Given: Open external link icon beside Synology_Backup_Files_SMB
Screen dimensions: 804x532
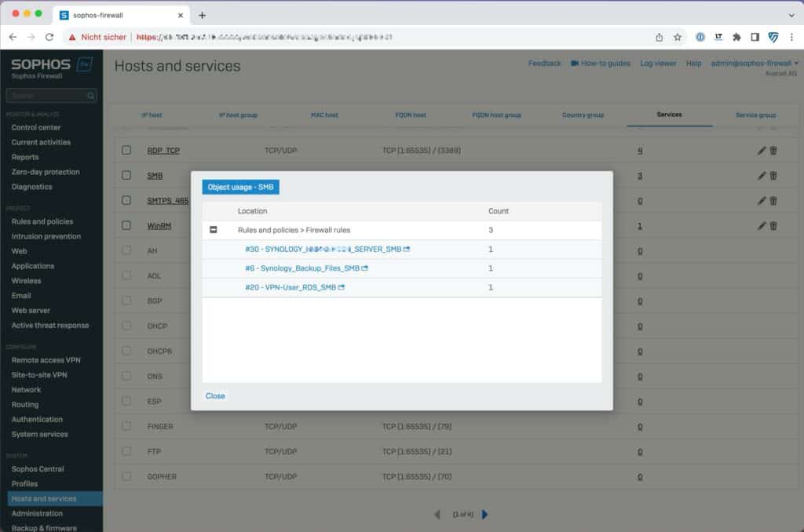Looking at the screenshot, I should click(365, 268).
